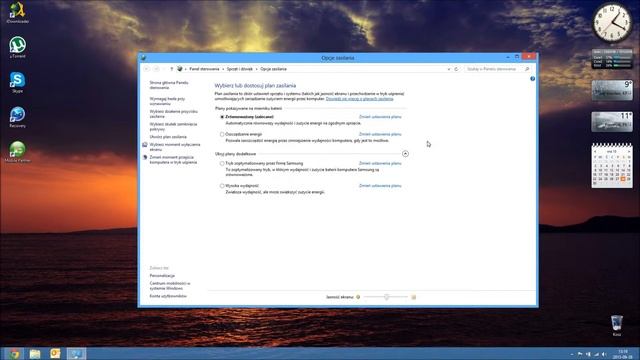This screenshot has height=360, width=640.
Task: Choose what closing the lid does link
Action: 173,127
